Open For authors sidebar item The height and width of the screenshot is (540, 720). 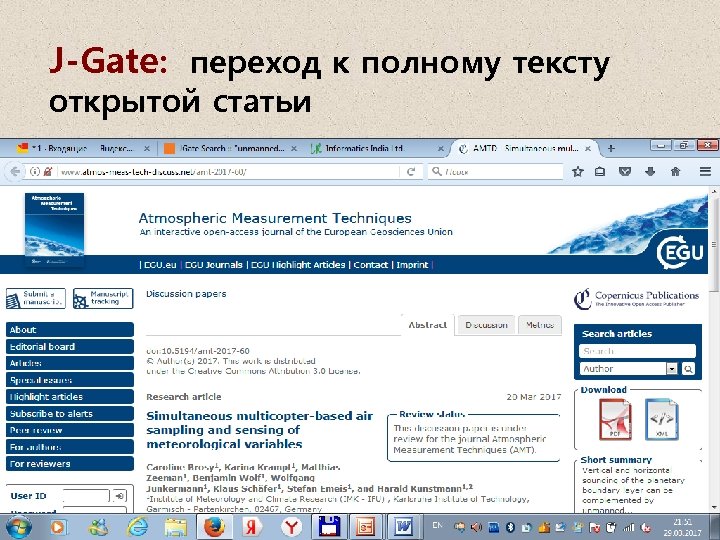(70, 447)
